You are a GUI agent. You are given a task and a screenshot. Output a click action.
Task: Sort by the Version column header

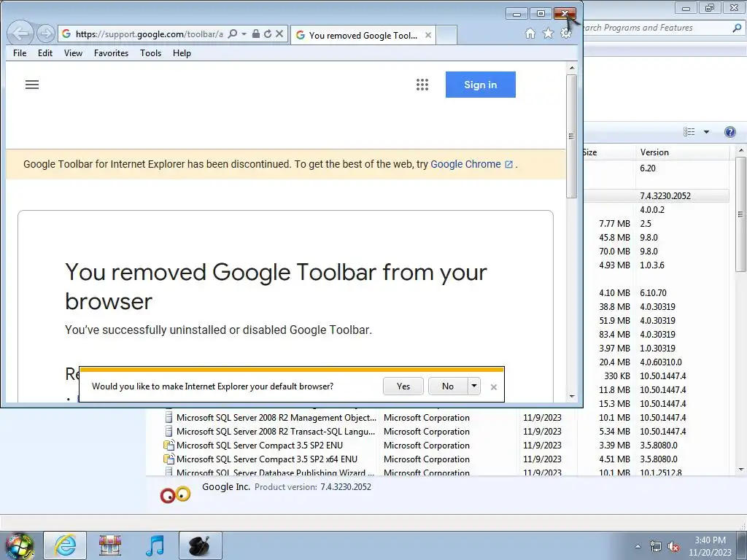(682, 152)
